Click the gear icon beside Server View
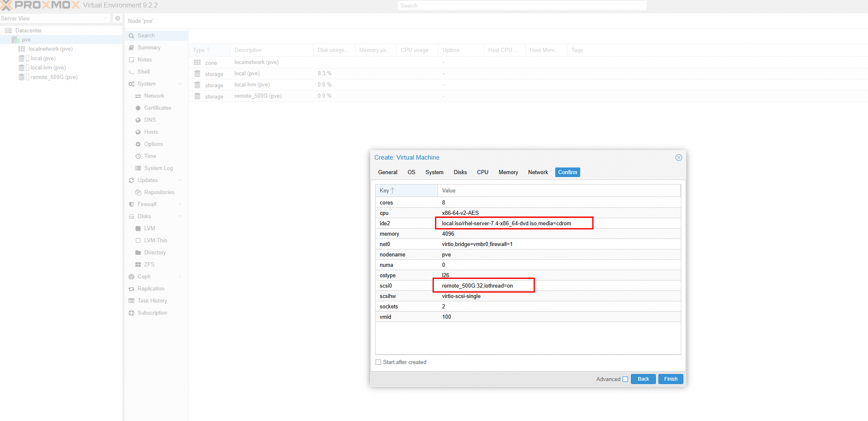Viewport: 868px width, 421px height. coord(118,18)
